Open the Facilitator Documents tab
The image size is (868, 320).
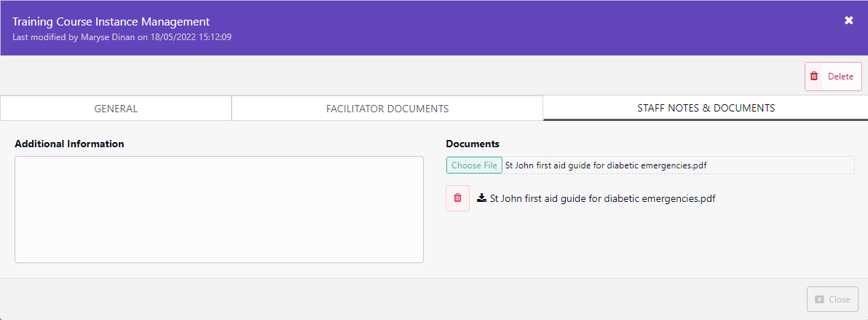click(387, 109)
